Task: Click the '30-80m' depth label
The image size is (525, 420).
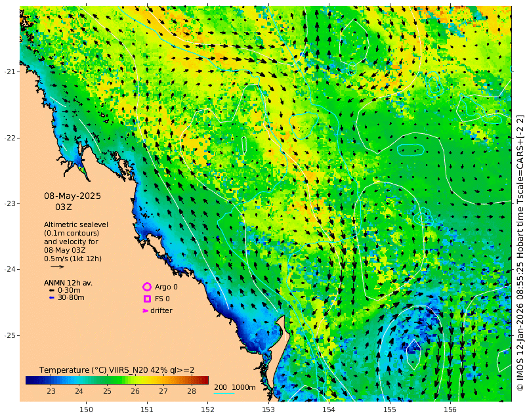Action: click(71, 297)
